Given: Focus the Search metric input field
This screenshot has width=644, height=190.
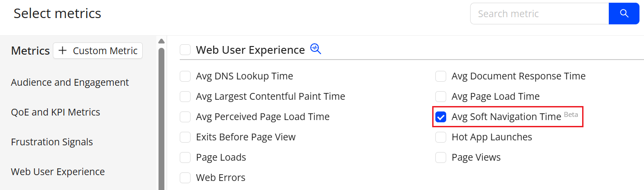Looking at the screenshot, I should [540, 14].
